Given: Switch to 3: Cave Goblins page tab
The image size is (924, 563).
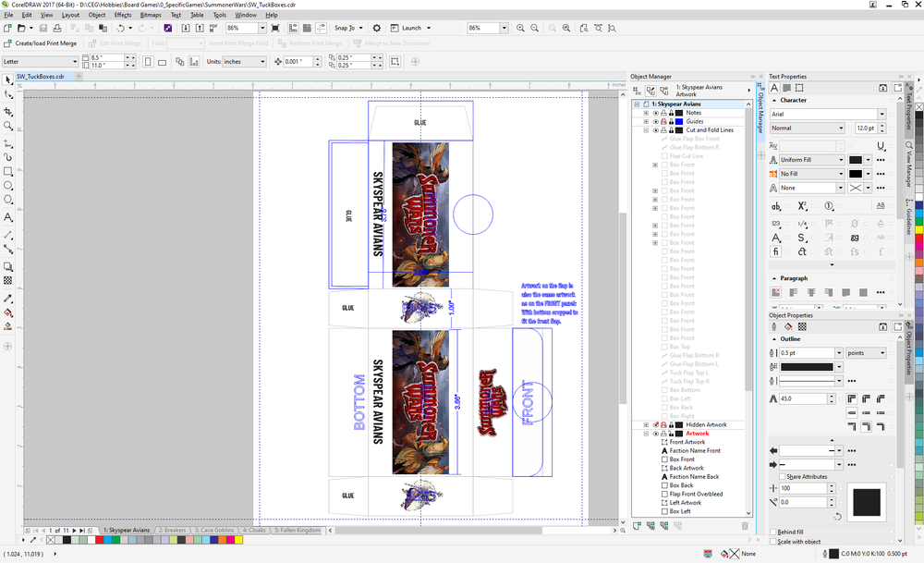Looking at the screenshot, I should pyautogui.click(x=214, y=530).
